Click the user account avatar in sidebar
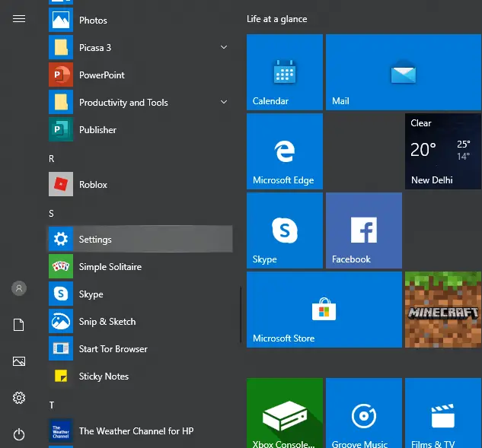The image size is (482, 448). pos(19,288)
